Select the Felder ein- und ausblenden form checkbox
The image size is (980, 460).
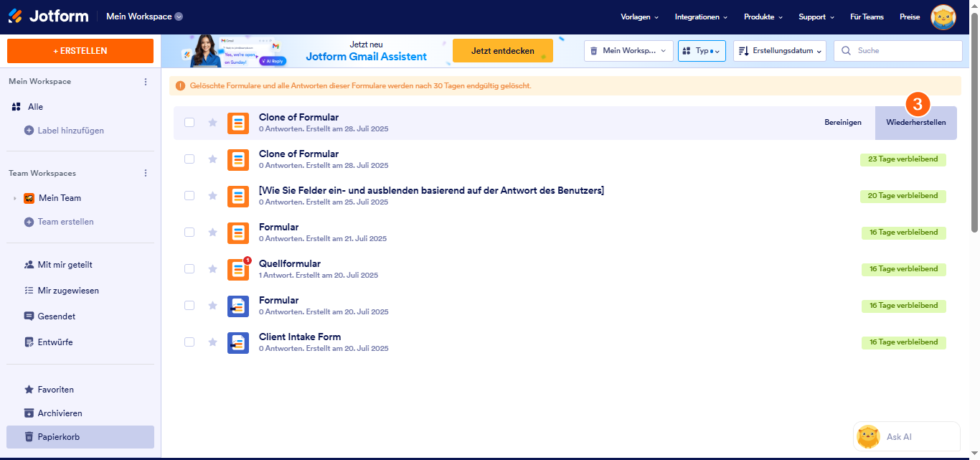(189, 196)
